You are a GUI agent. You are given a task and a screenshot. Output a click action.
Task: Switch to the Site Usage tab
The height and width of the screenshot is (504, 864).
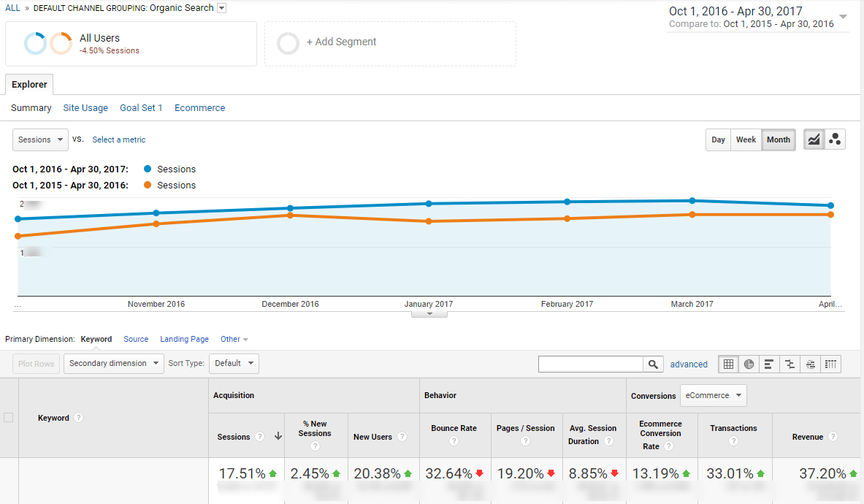[85, 108]
